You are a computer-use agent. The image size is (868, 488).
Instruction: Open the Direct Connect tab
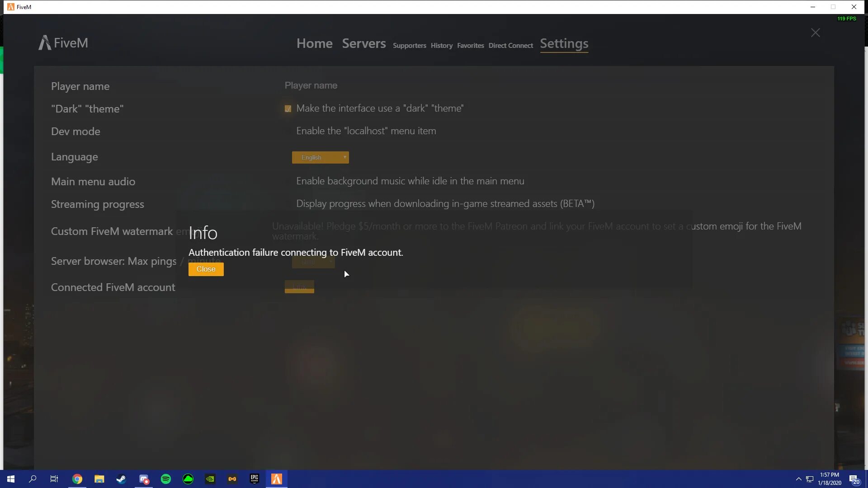point(510,46)
